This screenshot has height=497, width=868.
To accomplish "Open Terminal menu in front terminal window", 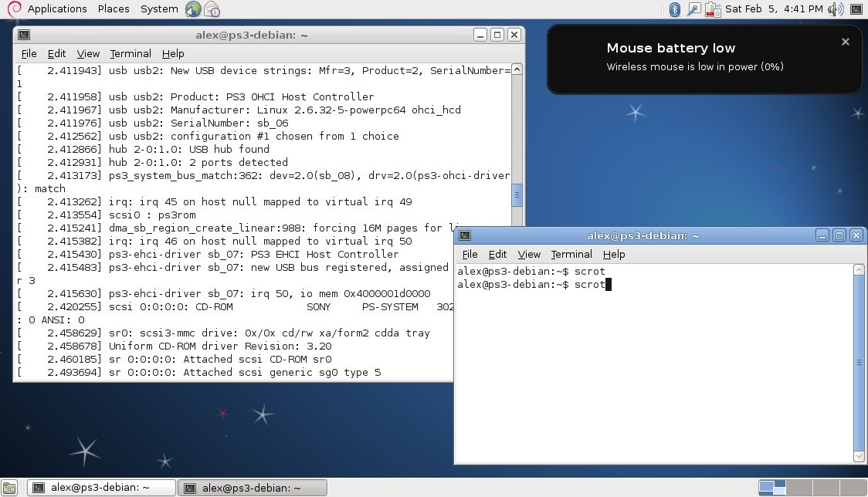I will click(x=571, y=254).
